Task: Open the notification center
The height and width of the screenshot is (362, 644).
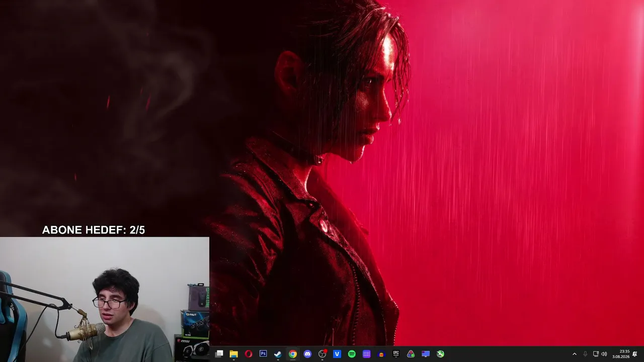Action: [635, 354]
